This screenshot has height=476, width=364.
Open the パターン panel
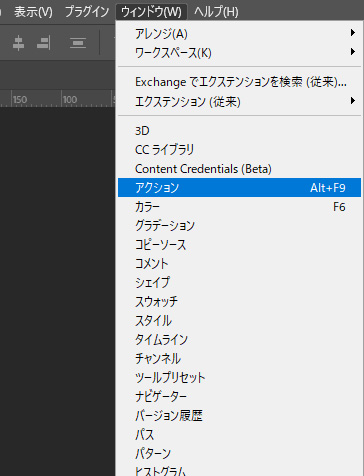239,454
